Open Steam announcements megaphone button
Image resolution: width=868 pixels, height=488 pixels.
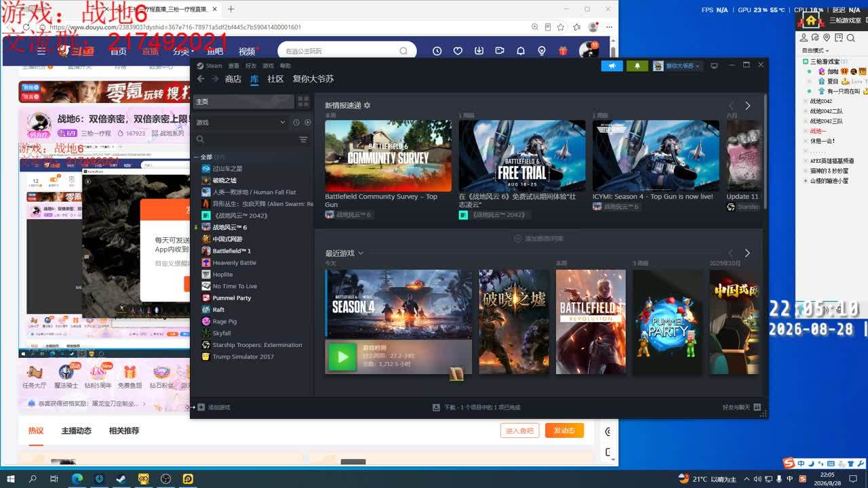pyautogui.click(x=612, y=66)
